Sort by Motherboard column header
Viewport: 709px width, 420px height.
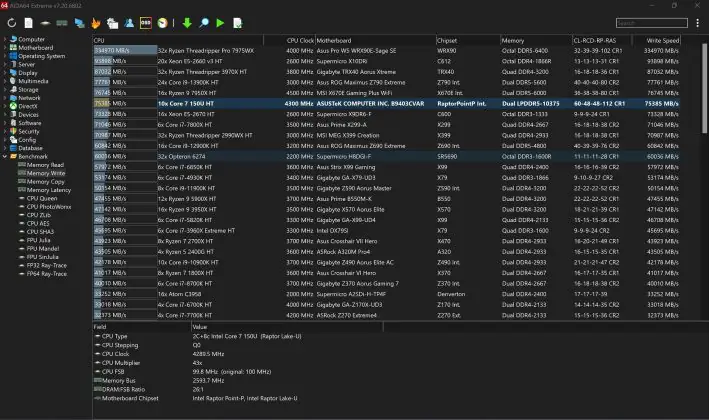point(375,40)
